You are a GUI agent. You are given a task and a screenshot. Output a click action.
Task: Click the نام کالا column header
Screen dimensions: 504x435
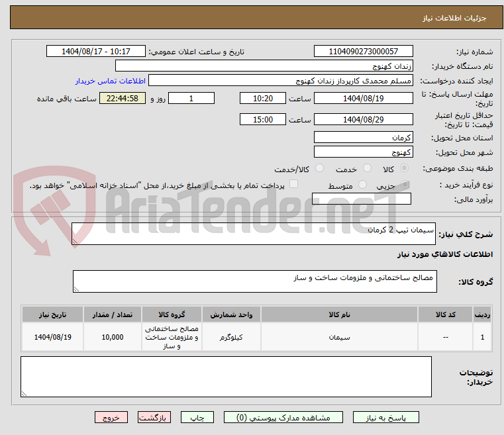[x=339, y=314]
